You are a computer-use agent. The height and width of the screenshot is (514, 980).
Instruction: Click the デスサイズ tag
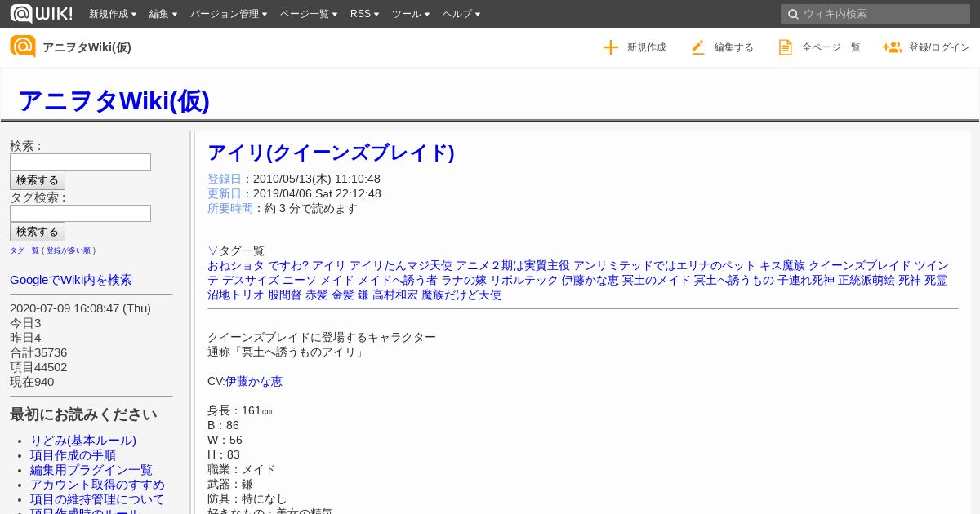[x=251, y=280]
